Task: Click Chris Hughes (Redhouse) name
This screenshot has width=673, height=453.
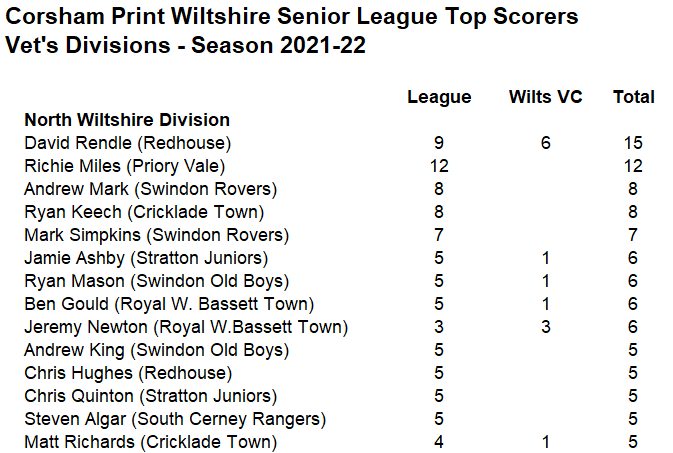Action: pos(128,373)
